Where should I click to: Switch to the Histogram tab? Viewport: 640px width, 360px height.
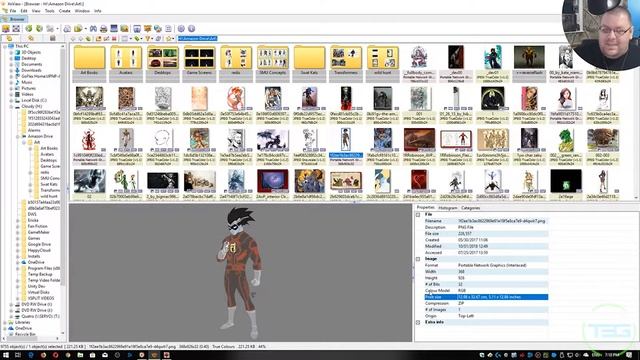point(447,208)
